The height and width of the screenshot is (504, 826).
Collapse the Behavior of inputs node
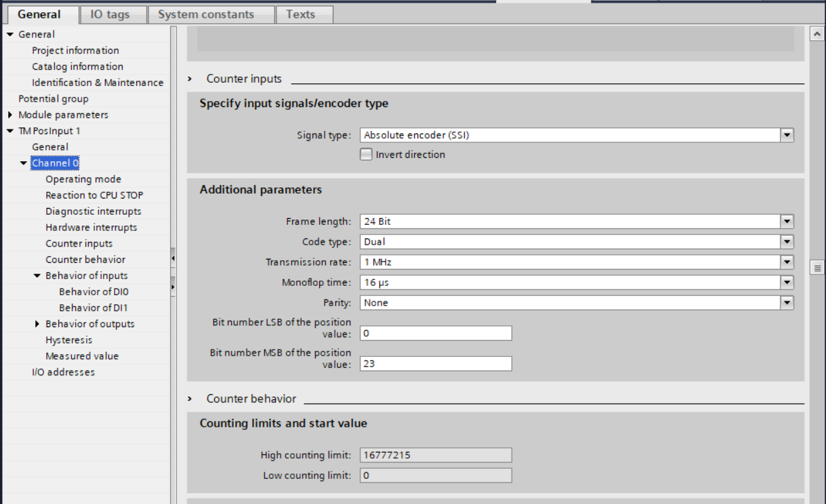(x=37, y=276)
